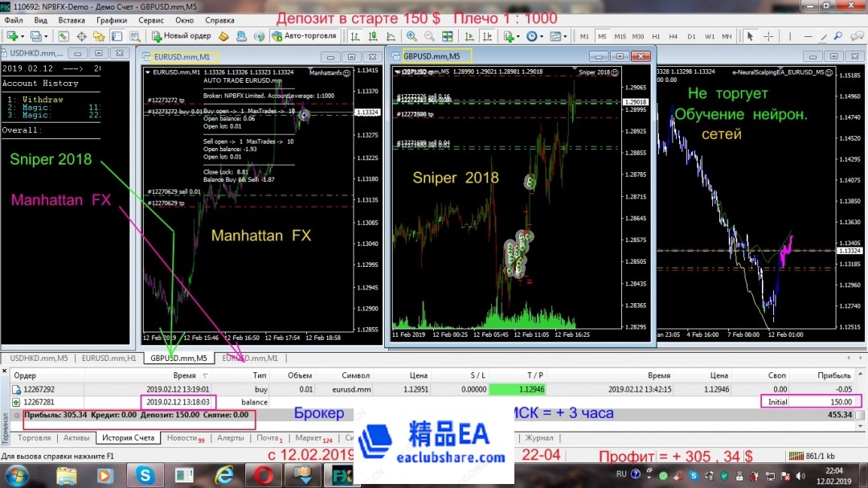Click the Новый ордер button

click(182, 36)
